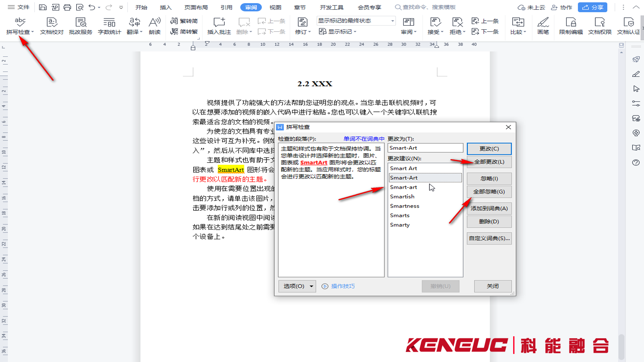Screen dimensions: 644x362
Task: Select the suggestion "Smarty"
Action: click(x=425, y=225)
